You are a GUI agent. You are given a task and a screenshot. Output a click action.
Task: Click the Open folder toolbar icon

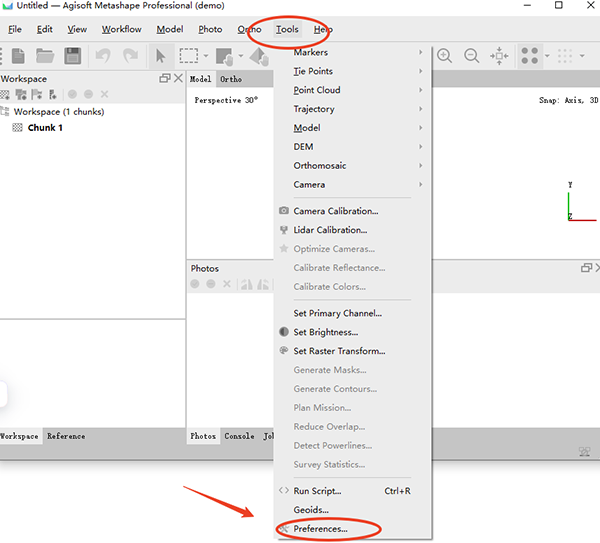click(45, 56)
